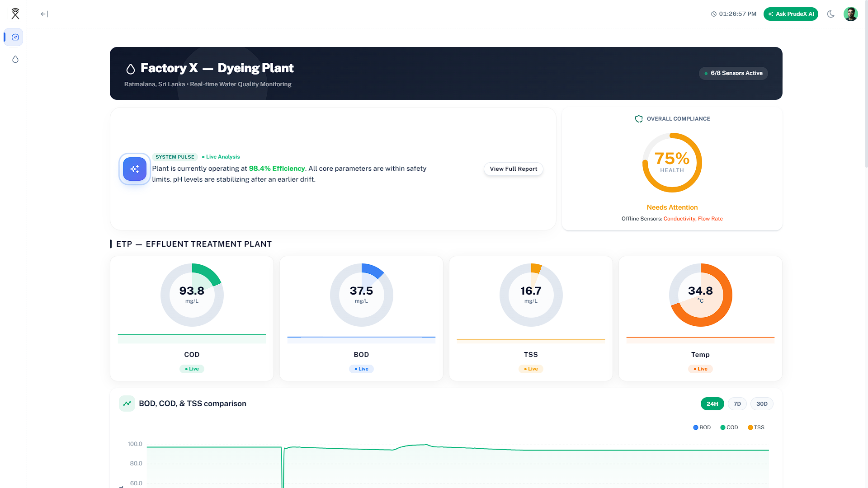Collapse the sidebar with the arrow control

point(44,14)
